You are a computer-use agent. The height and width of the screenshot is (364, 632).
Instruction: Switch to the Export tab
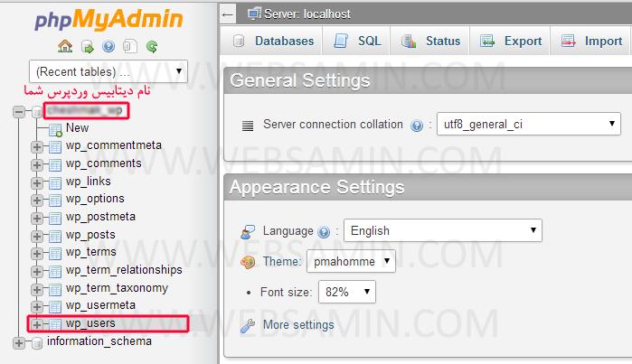(510, 41)
